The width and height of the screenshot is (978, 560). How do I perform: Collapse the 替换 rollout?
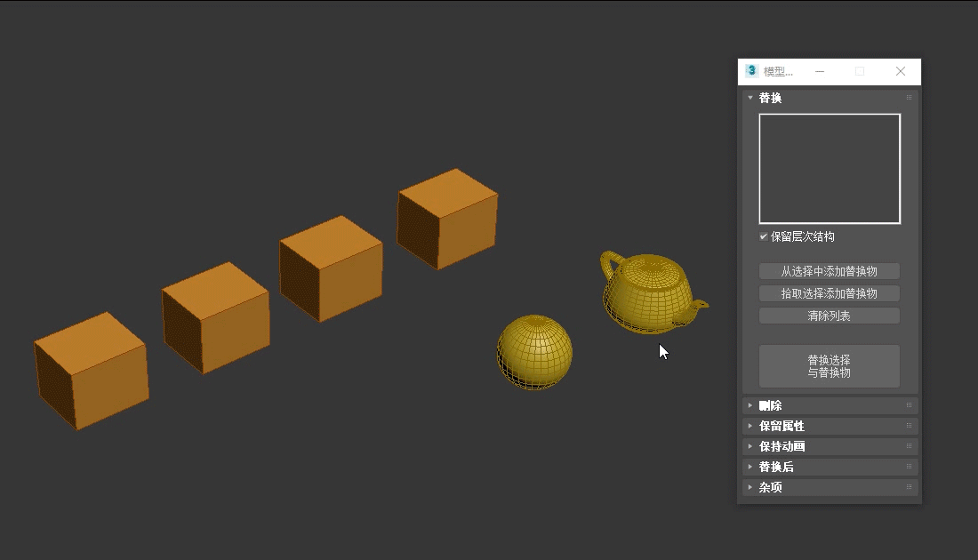[x=750, y=98]
